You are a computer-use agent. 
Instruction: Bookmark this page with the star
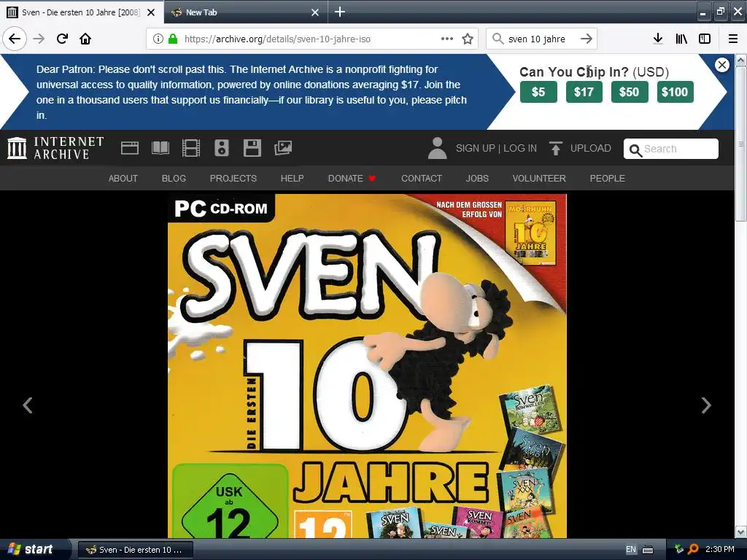pos(468,39)
